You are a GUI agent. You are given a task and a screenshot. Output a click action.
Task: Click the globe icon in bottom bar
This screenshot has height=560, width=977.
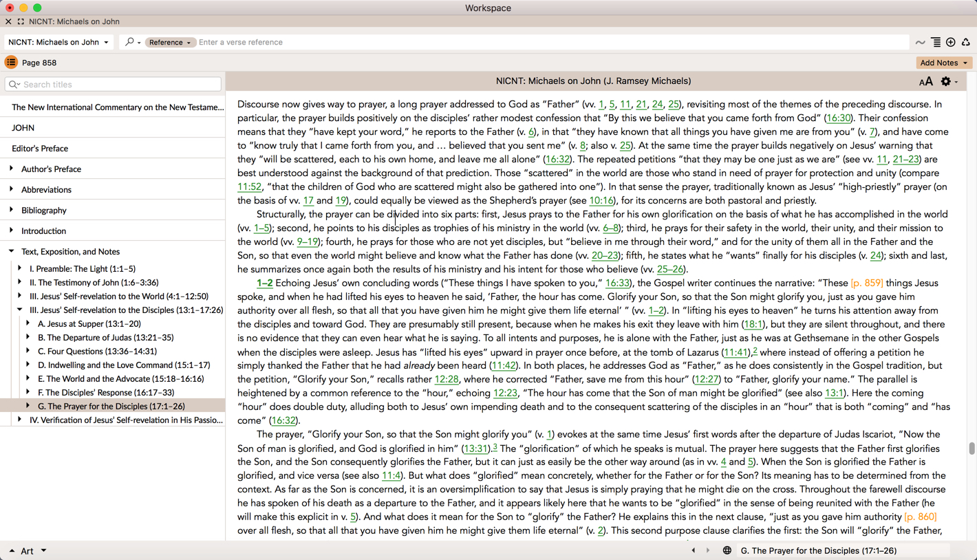(x=727, y=550)
